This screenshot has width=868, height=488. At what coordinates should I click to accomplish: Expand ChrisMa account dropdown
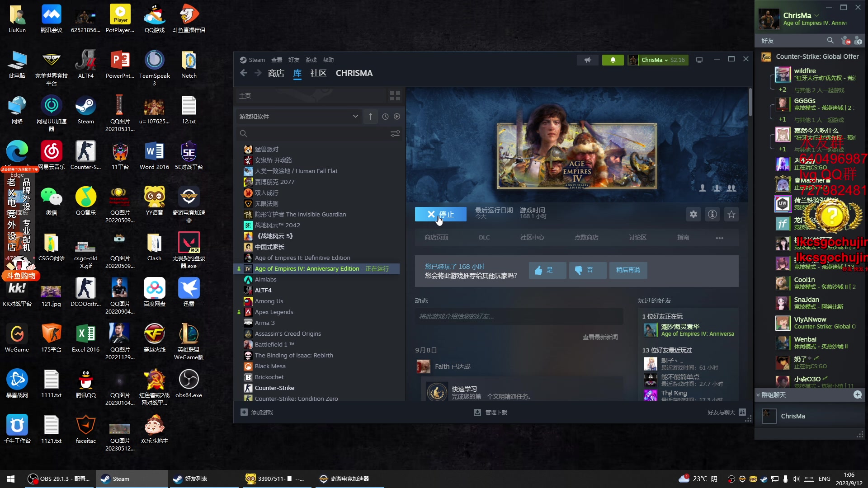click(x=658, y=60)
